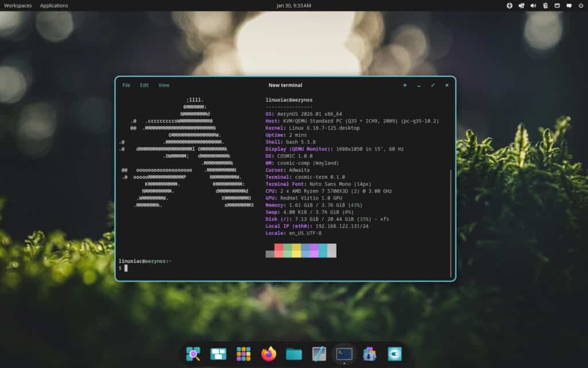
Task: Open notifications from the top panel
Action: tap(569, 5)
